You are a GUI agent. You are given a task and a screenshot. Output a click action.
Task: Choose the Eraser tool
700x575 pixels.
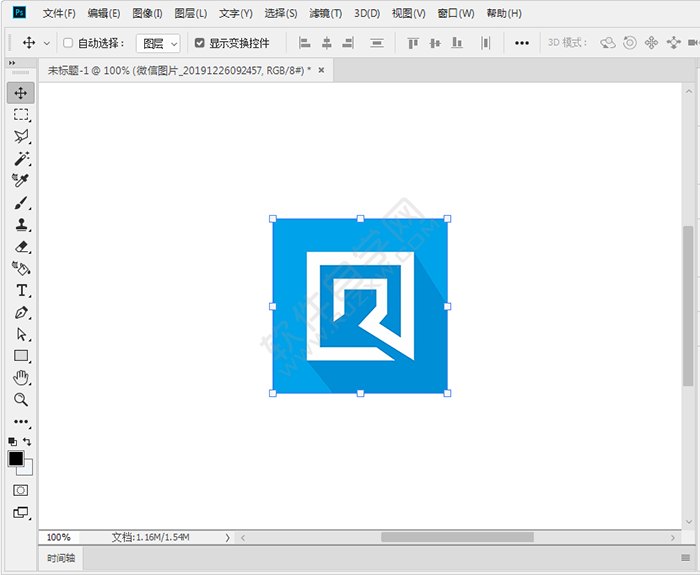click(21, 247)
